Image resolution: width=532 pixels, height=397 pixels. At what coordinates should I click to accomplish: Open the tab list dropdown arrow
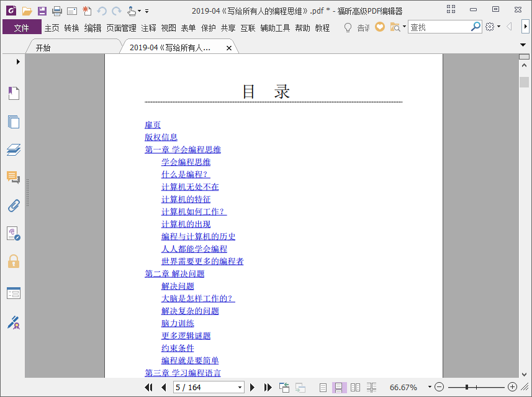(523, 45)
